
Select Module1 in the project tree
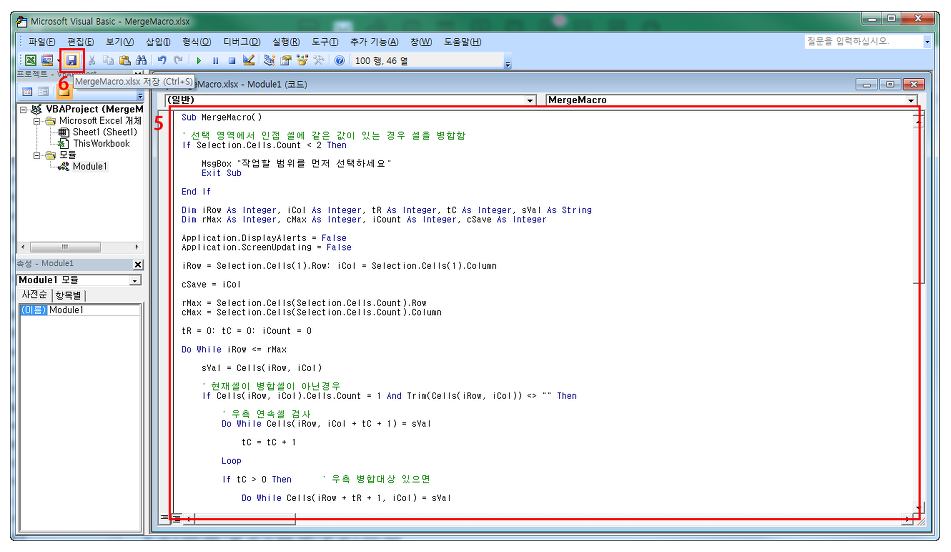89,166
